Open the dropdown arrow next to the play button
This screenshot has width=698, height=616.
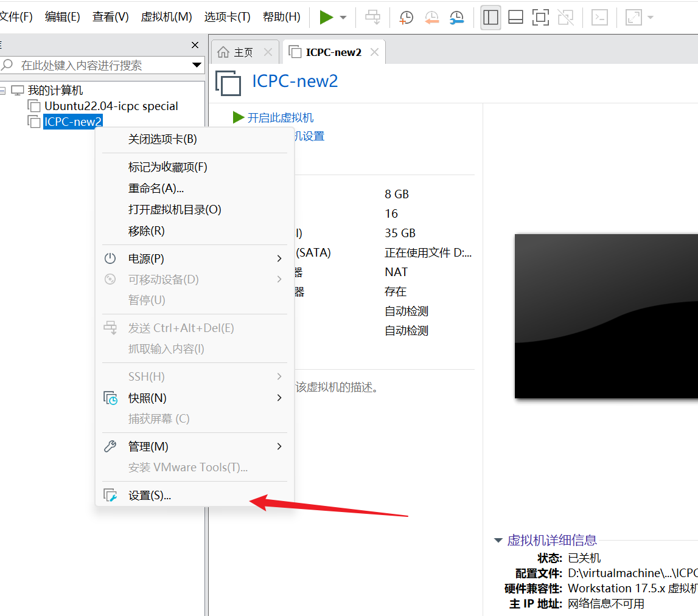(x=342, y=16)
